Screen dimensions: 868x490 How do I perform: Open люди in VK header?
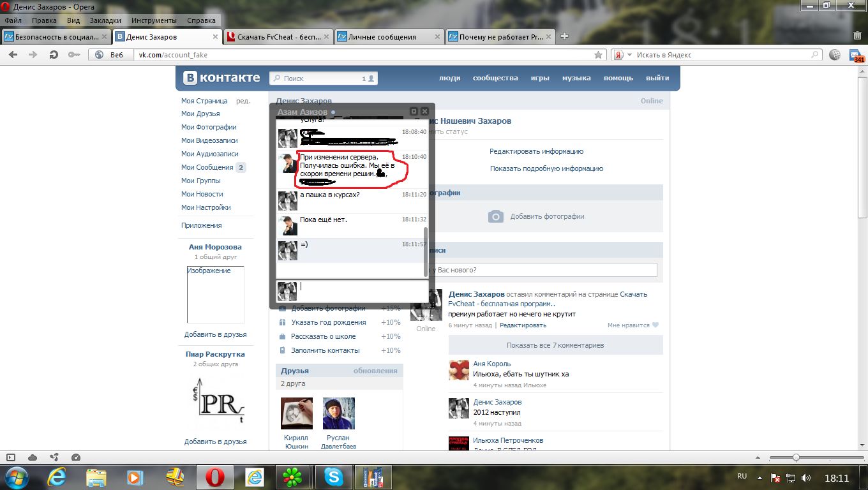click(x=449, y=78)
